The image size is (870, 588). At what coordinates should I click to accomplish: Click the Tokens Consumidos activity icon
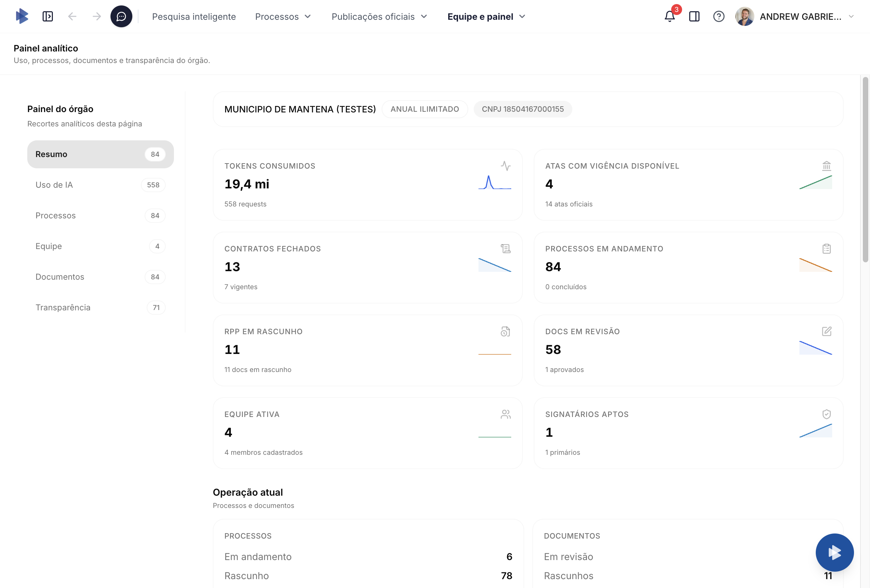coord(505,166)
